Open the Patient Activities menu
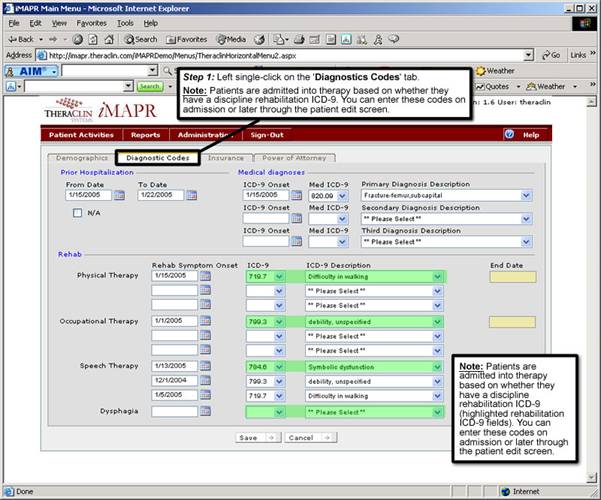The height and width of the screenshot is (500, 601). pos(82,134)
